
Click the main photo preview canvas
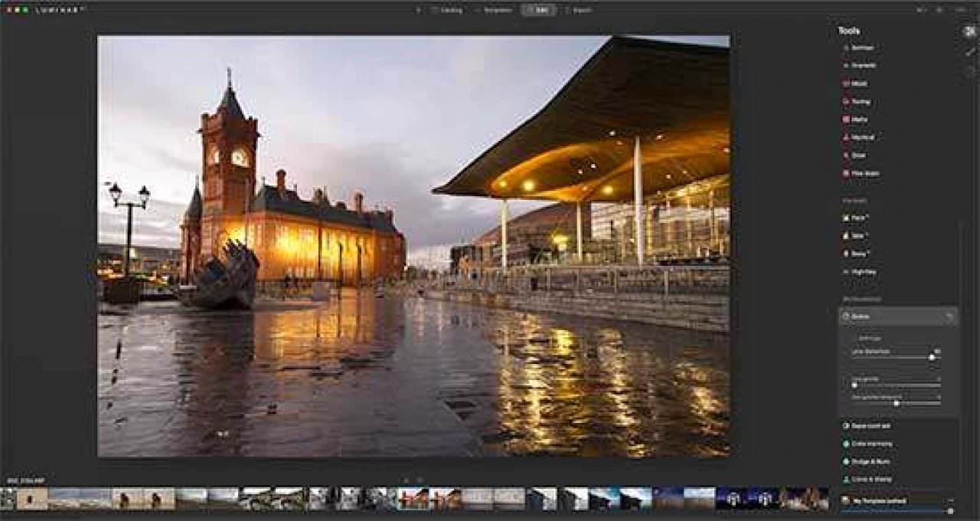[x=413, y=246]
